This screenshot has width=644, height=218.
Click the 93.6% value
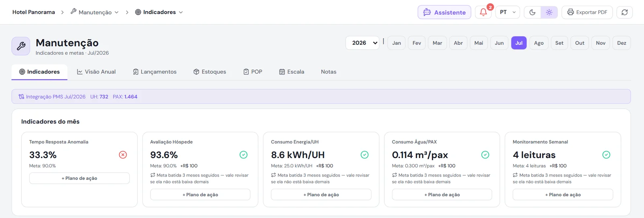point(164,155)
